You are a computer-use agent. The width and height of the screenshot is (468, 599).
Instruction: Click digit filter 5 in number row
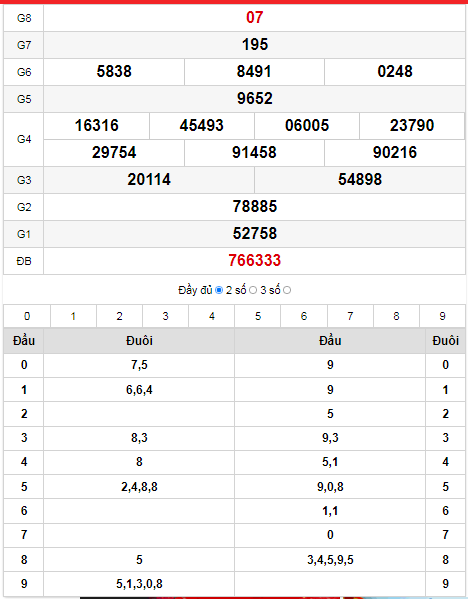pos(258,316)
